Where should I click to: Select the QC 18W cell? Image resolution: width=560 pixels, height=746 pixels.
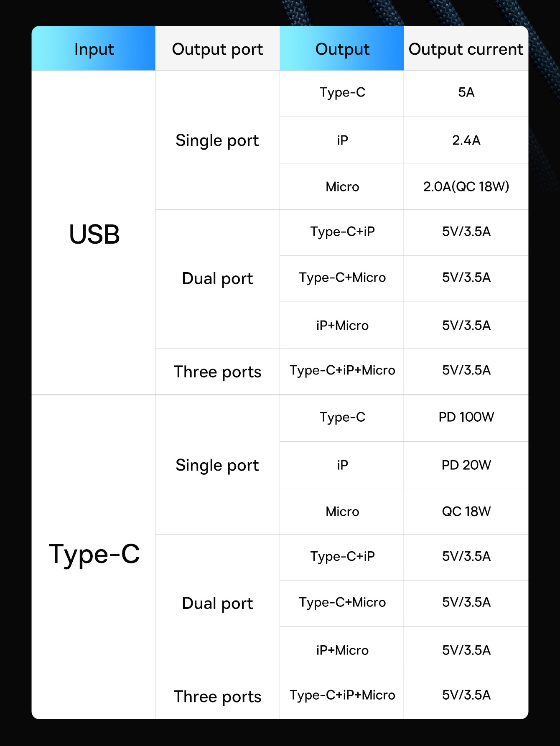tap(466, 511)
